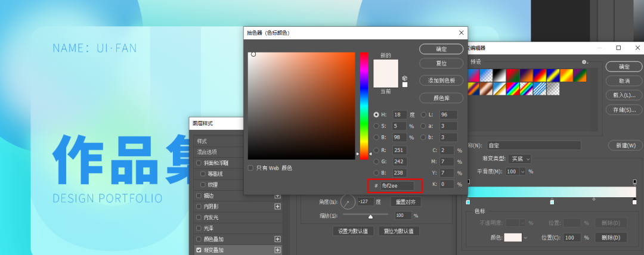Select the L lightness radio button

coord(423,115)
